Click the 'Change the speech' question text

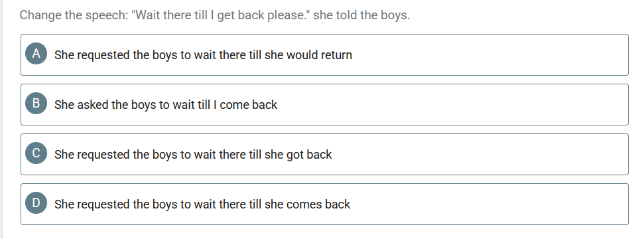[215, 15]
